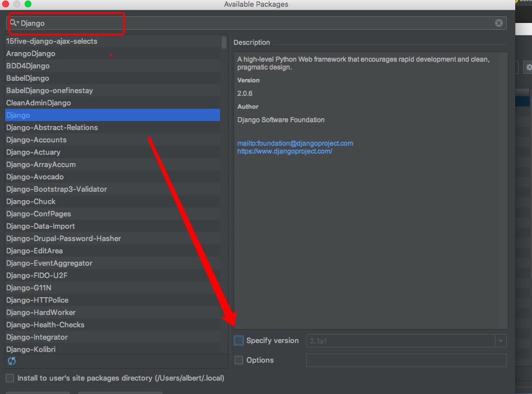Select Django-Abstract-Relations package
Viewport: 532px width, 394px height.
pyautogui.click(x=113, y=127)
